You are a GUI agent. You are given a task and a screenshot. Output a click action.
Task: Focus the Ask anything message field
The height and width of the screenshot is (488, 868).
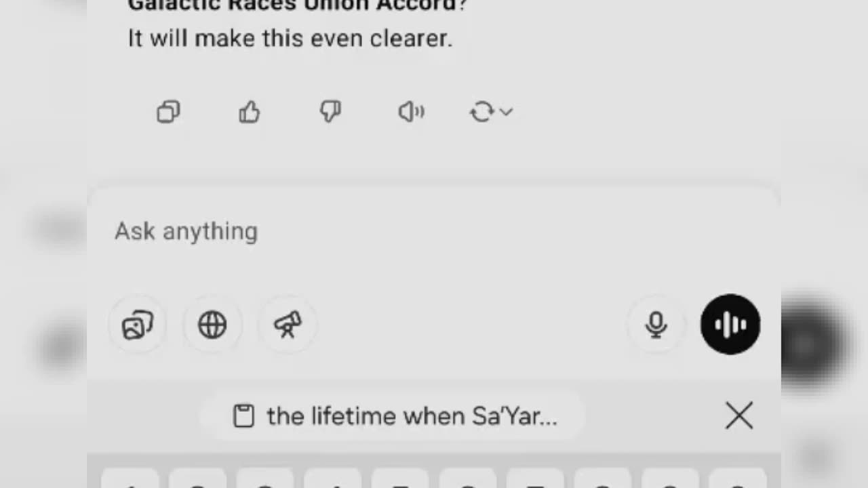click(434, 232)
